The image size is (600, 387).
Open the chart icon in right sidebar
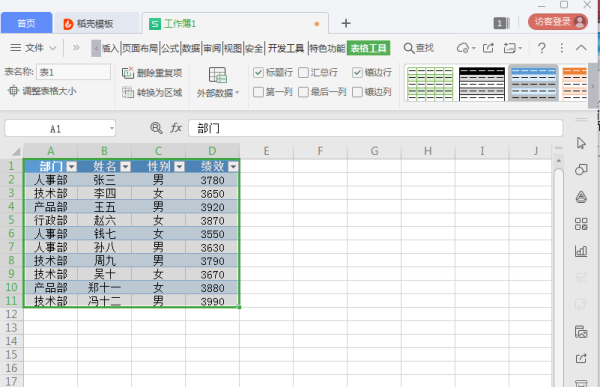point(581,251)
